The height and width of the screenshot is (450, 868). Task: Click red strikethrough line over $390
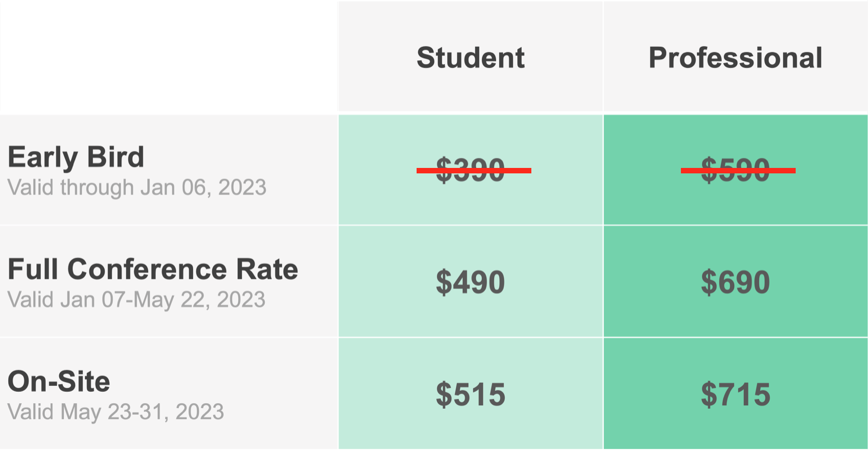pyautogui.click(x=474, y=171)
